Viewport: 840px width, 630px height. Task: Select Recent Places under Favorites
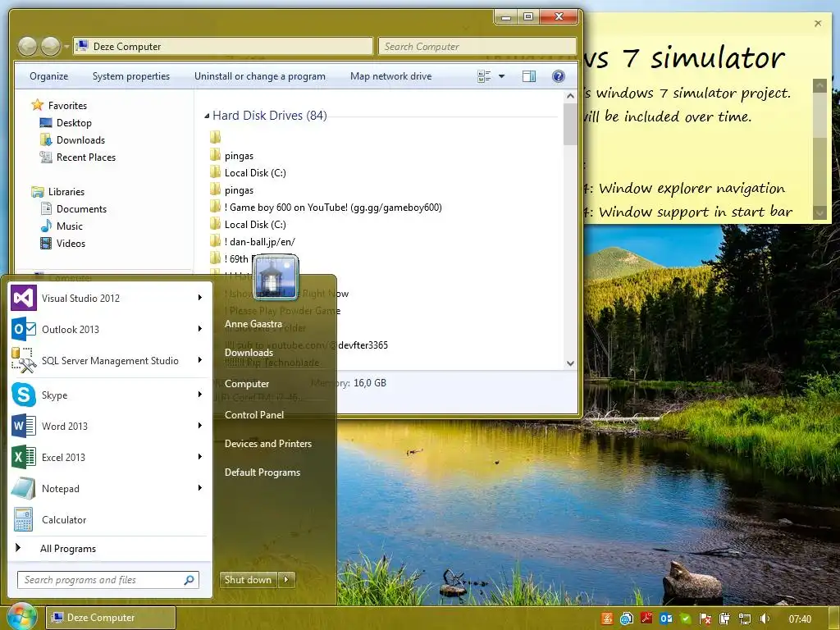pos(78,157)
